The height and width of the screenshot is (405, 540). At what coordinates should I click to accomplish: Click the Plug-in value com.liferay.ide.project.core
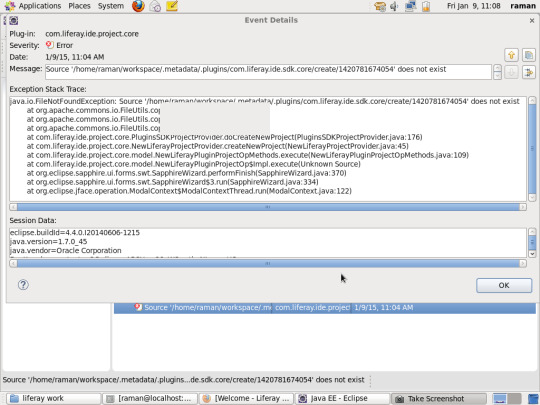pyautogui.click(x=92, y=34)
